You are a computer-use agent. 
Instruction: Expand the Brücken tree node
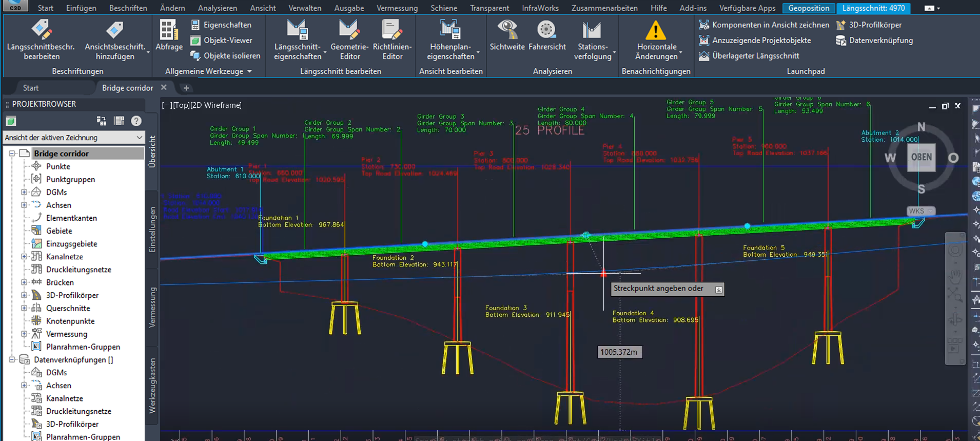[x=24, y=282]
